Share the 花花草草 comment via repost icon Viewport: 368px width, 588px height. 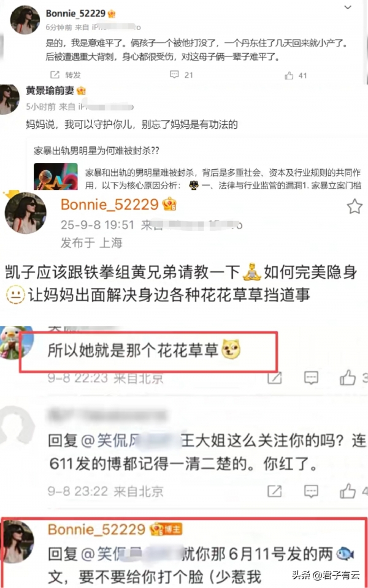[275, 377]
